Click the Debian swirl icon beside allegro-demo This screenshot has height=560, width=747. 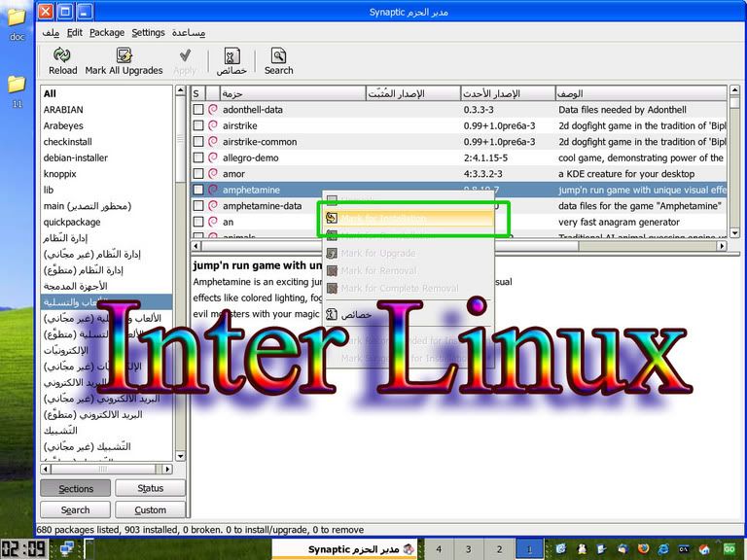coord(213,157)
